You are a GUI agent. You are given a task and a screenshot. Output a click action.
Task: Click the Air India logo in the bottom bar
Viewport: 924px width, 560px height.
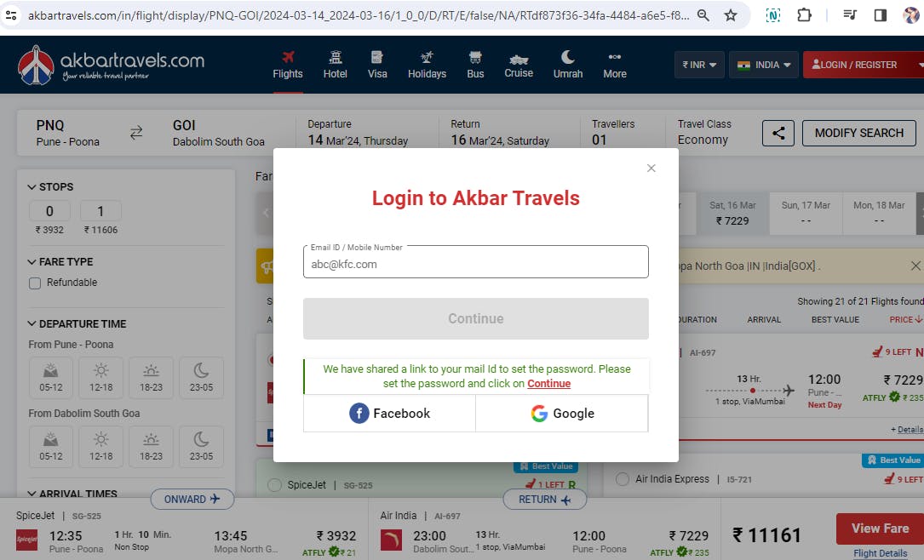coord(391,540)
